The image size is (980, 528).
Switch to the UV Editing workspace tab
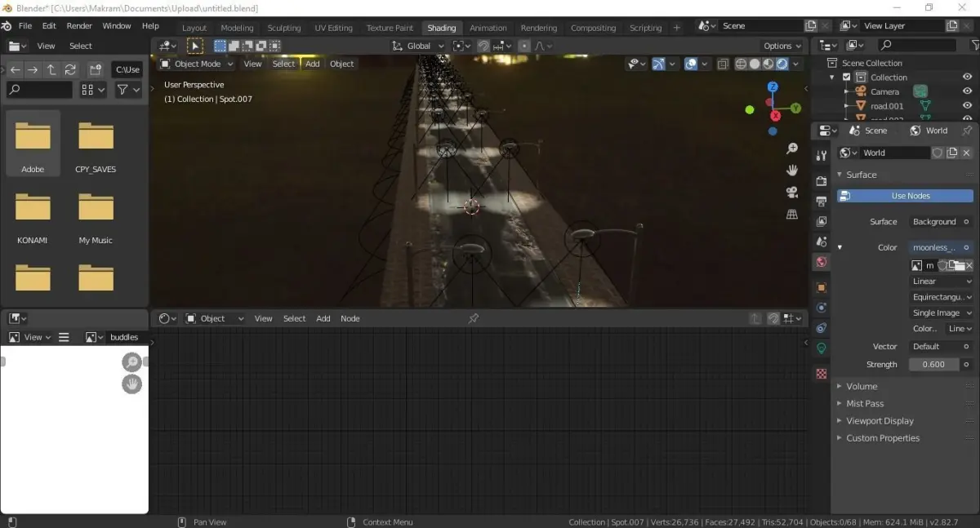[x=333, y=28]
